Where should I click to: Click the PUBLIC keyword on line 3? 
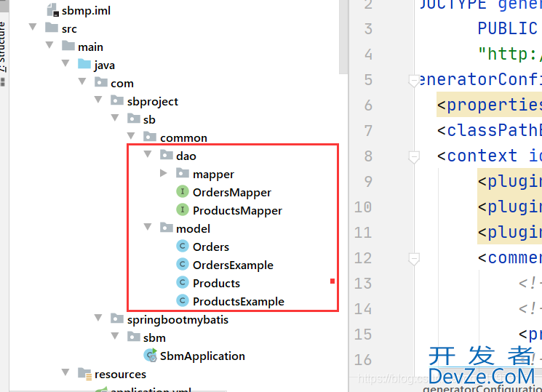coord(507,28)
